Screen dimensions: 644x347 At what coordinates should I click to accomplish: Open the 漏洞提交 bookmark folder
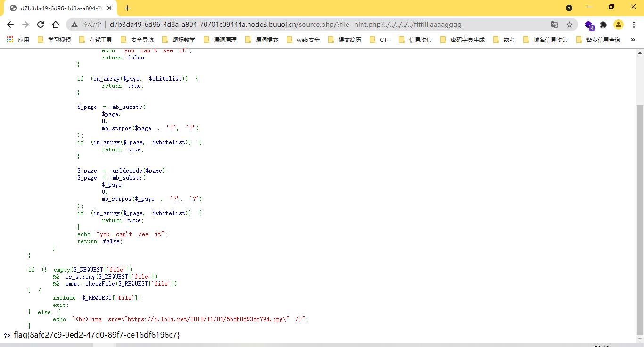coord(261,40)
